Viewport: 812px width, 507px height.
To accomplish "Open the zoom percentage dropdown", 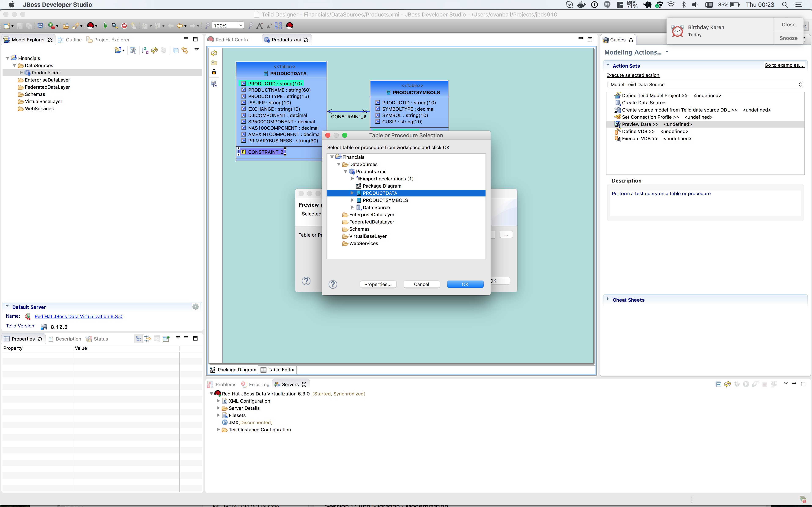I will coord(241,26).
